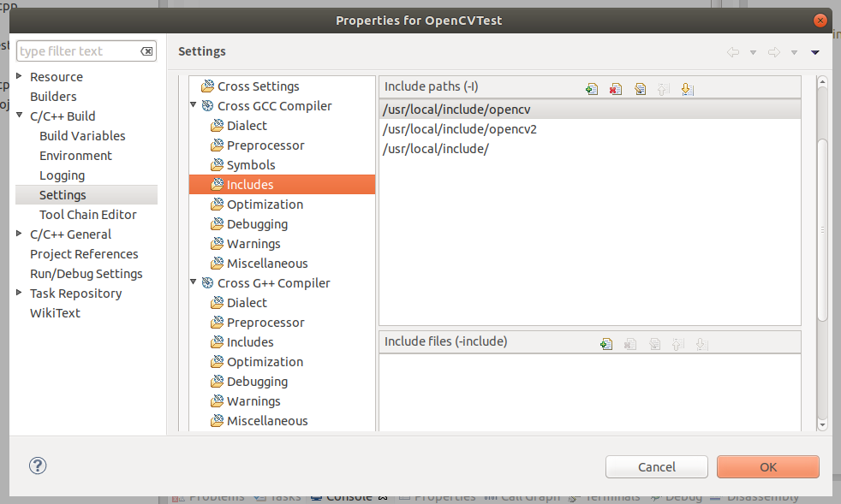Move selected include path down
This screenshot has width=841, height=504.
pyautogui.click(x=687, y=89)
